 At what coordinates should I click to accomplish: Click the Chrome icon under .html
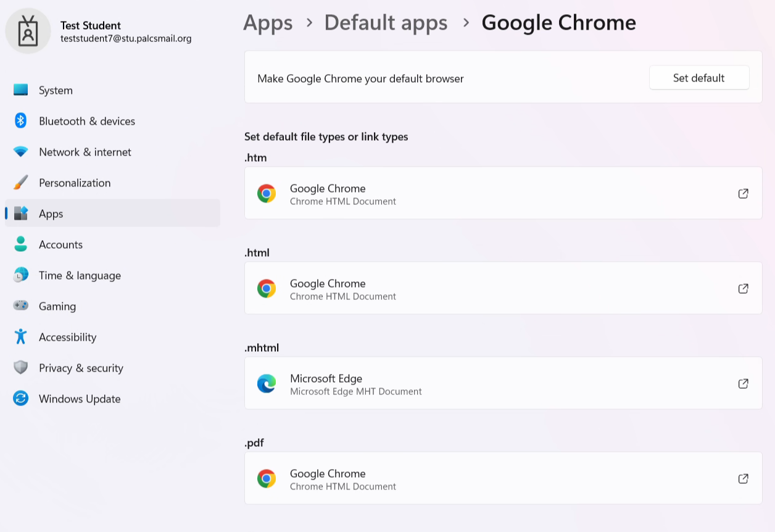click(x=267, y=288)
